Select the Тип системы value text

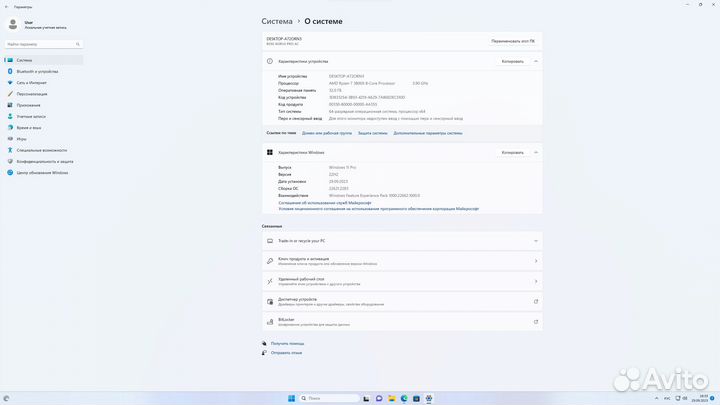(x=377, y=112)
